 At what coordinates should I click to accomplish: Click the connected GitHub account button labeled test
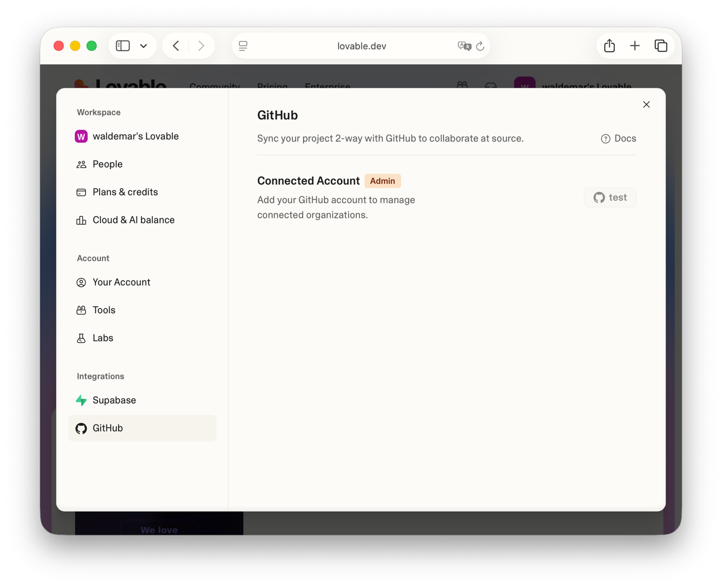pyautogui.click(x=610, y=197)
